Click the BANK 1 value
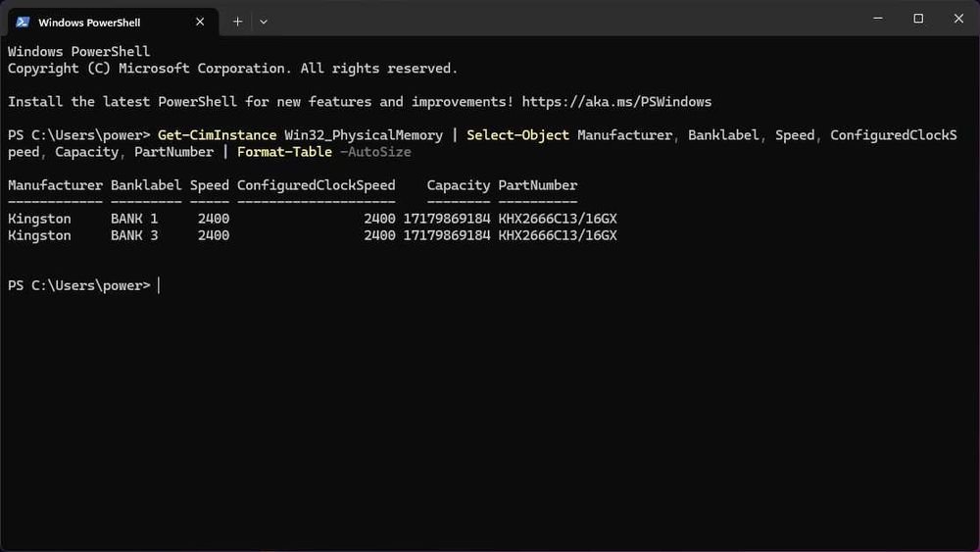The image size is (980, 552). (134, 219)
